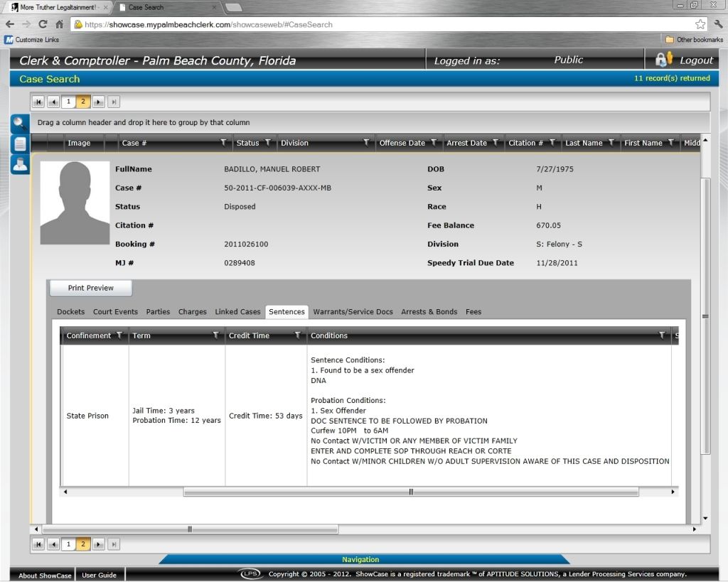Click the magnifier search icon in left sidebar
Screen dimensions: 728x582
point(19,124)
